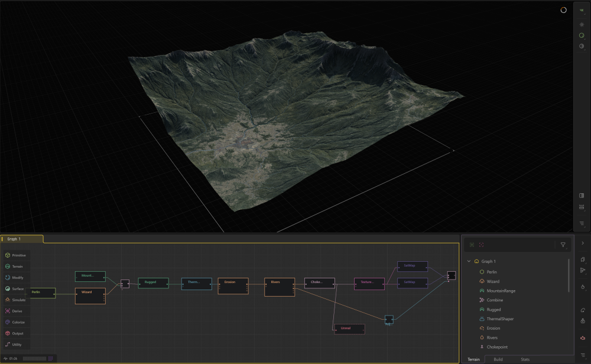Click the red build icon in right sidebar

[583, 337]
